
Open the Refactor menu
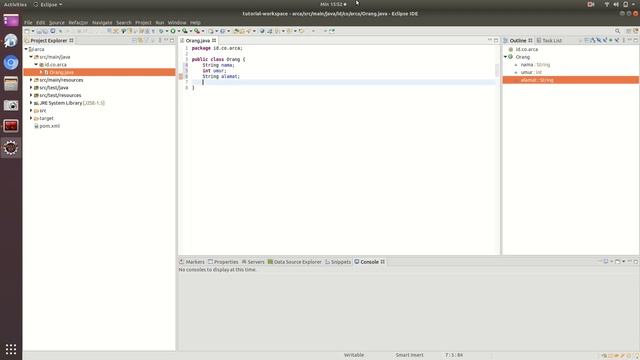coord(78,22)
